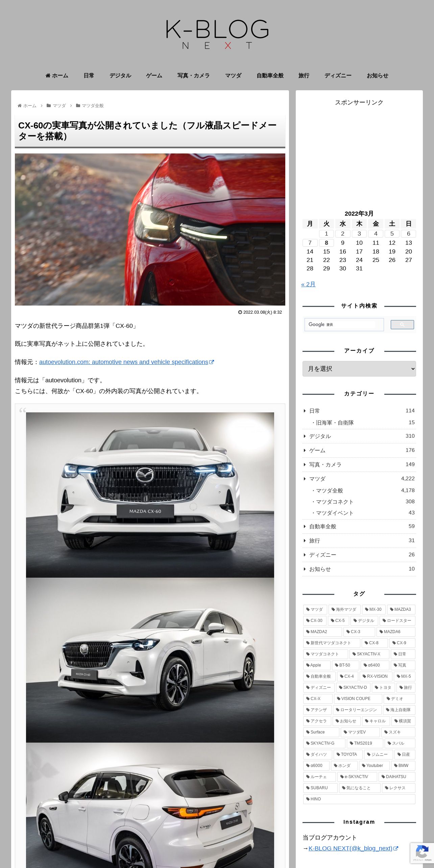Click the VISION COUPE tag
Image resolution: width=434 pixels, height=868 pixels.
coord(358,699)
